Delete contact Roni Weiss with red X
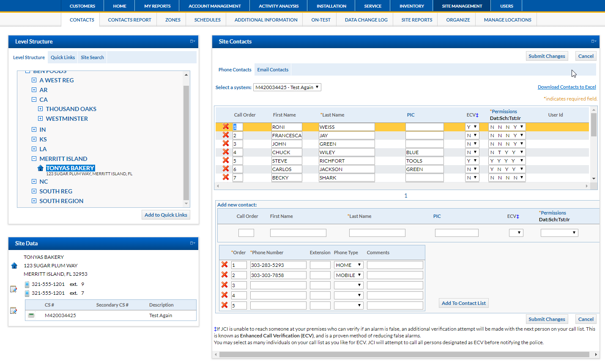Screen dimensions: 605x364 pos(226,127)
